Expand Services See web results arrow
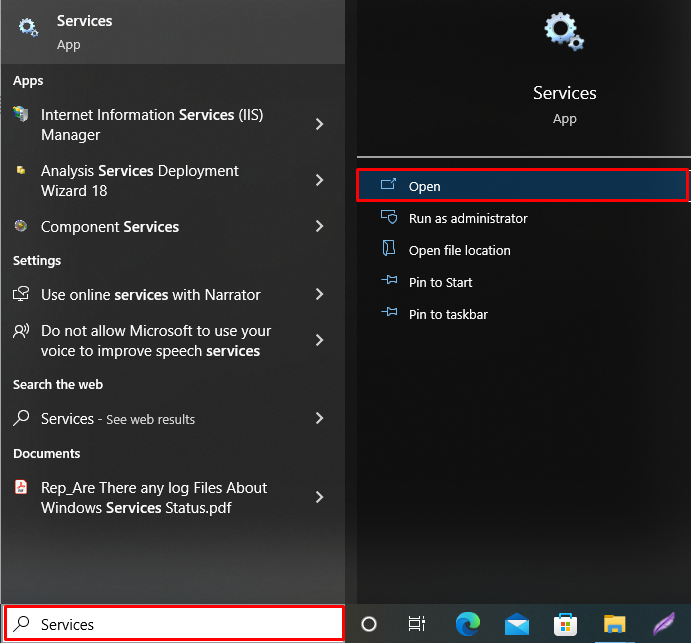This screenshot has height=643, width=691. pyautogui.click(x=319, y=418)
